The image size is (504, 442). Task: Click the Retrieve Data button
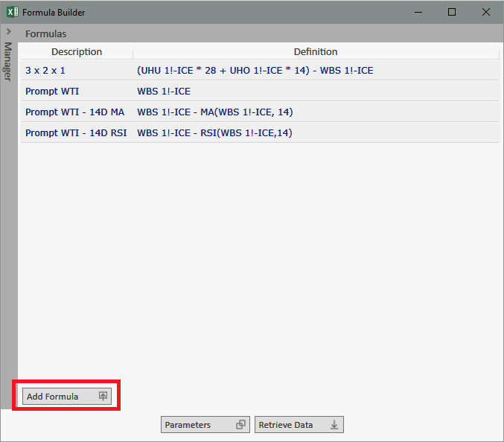click(299, 425)
